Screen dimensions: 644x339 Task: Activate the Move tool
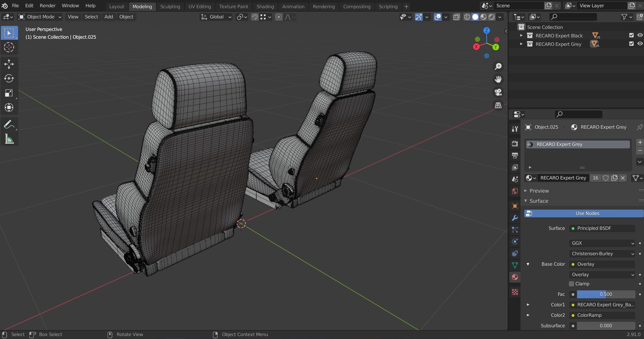pos(9,64)
